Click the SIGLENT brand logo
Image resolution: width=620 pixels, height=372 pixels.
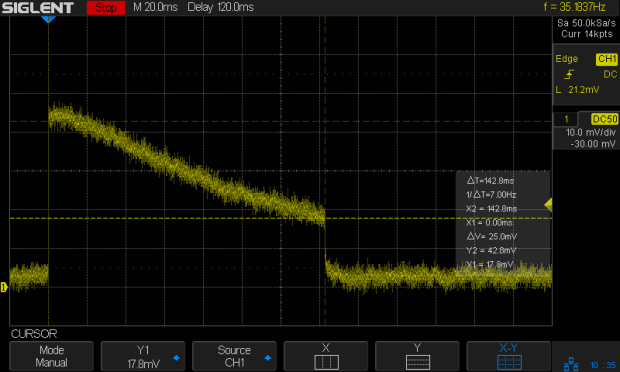tap(38, 8)
